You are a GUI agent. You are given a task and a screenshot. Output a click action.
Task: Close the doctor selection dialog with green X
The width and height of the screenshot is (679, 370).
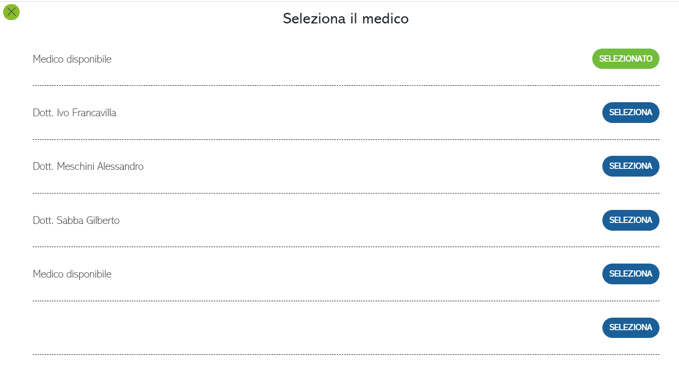pyautogui.click(x=11, y=12)
